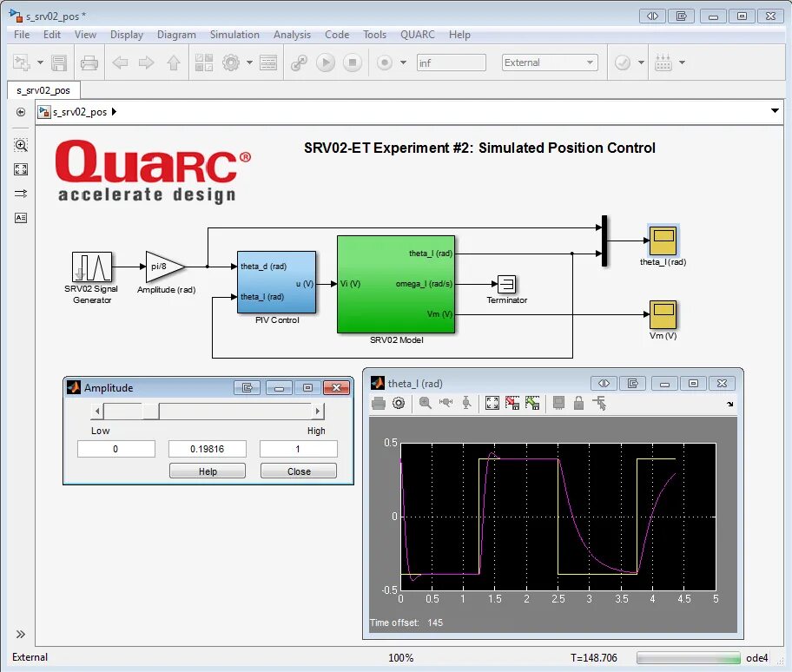This screenshot has width=792, height=672.
Task: Click the Up to Parent arrow
Action: pos(174,63)
